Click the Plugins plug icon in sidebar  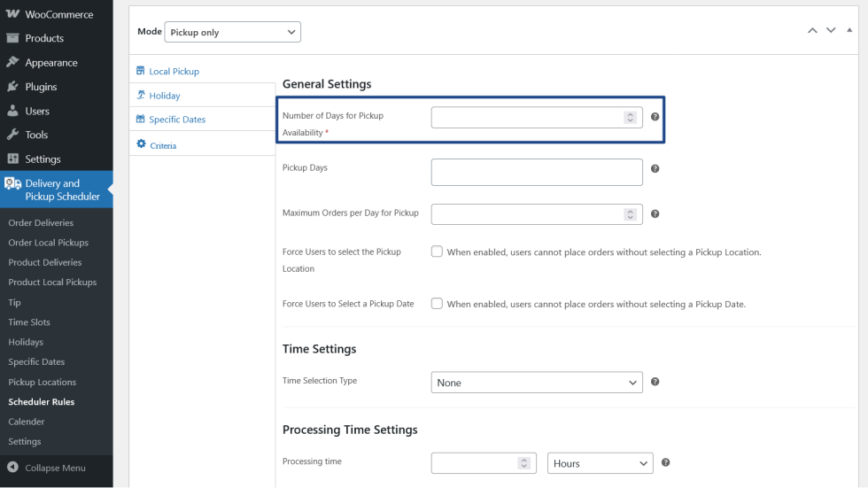tap(12, 87)
